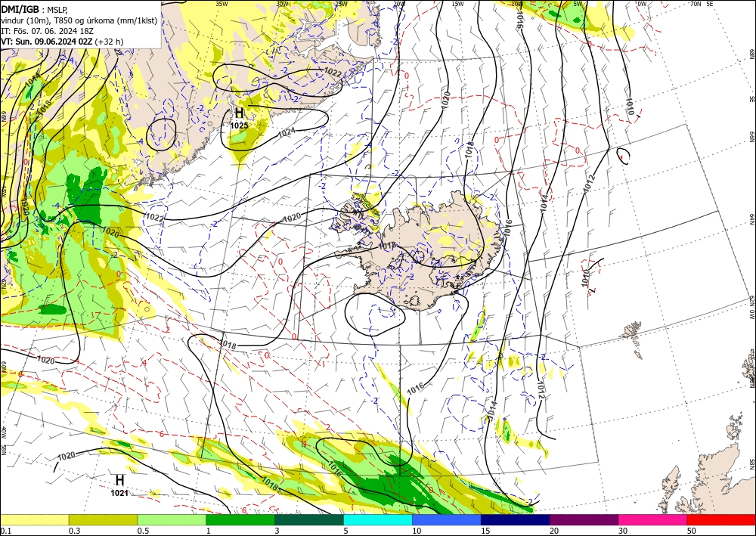756x536 pixels.
Task: Pick the light green 0.5–1 legend swatch
Action: pyautogui.click(x=172, y=519)
